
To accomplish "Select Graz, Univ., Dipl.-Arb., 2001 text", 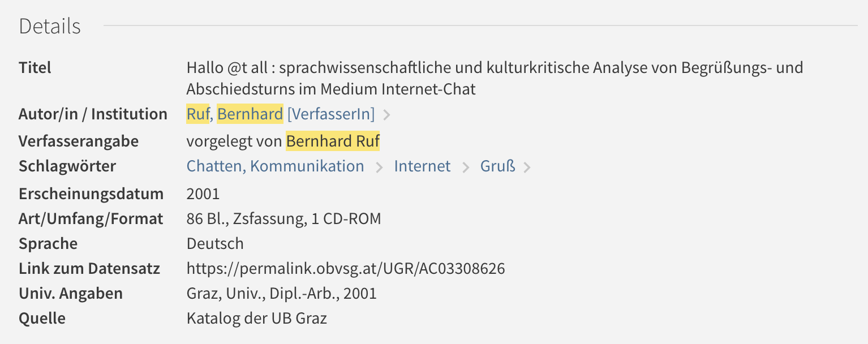I will (x=282, y=294).
